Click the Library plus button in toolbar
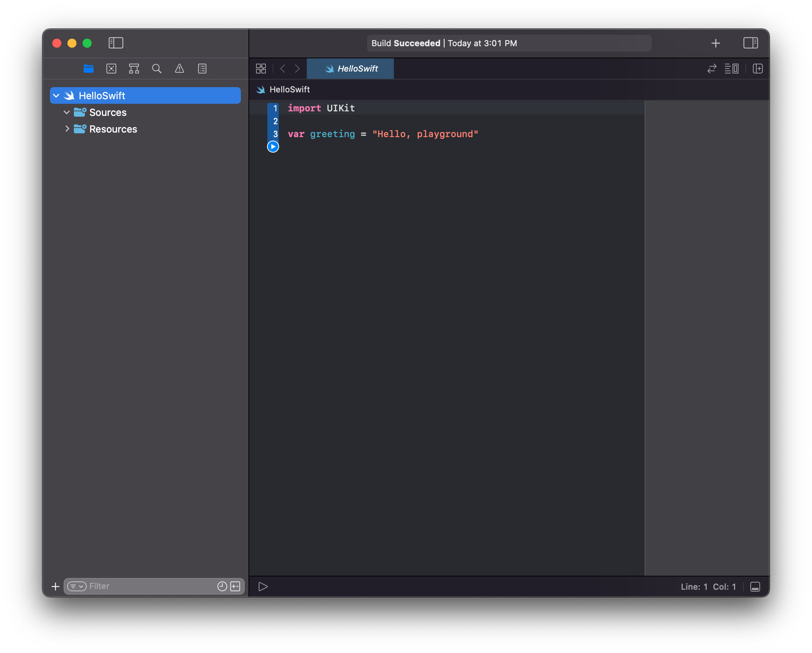 715,43
